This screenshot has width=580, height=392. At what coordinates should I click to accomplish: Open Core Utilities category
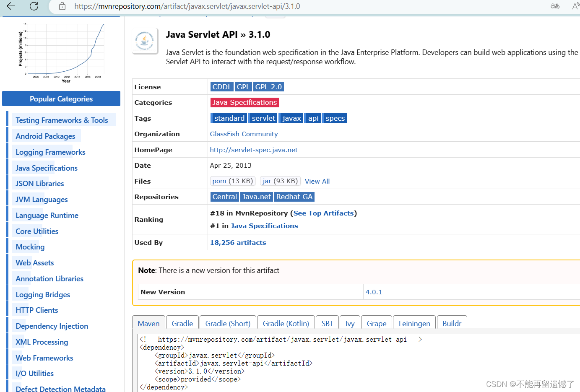click(x=37, y=231)
